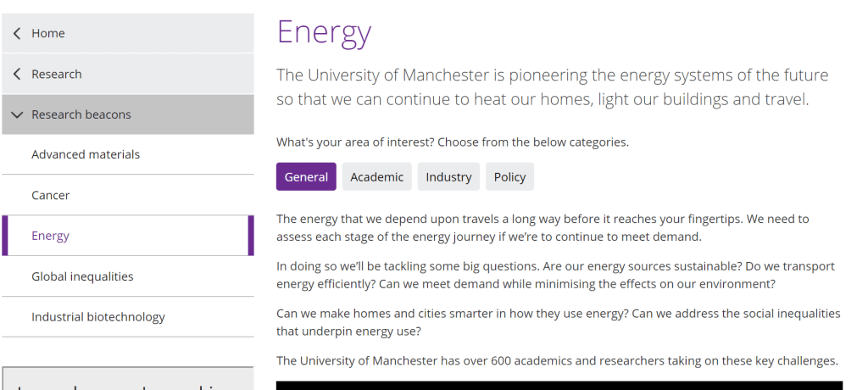The width and height of the screenshot is (868, 390).
Task: Open Global inequalities beacon
Action: [82, 276]
